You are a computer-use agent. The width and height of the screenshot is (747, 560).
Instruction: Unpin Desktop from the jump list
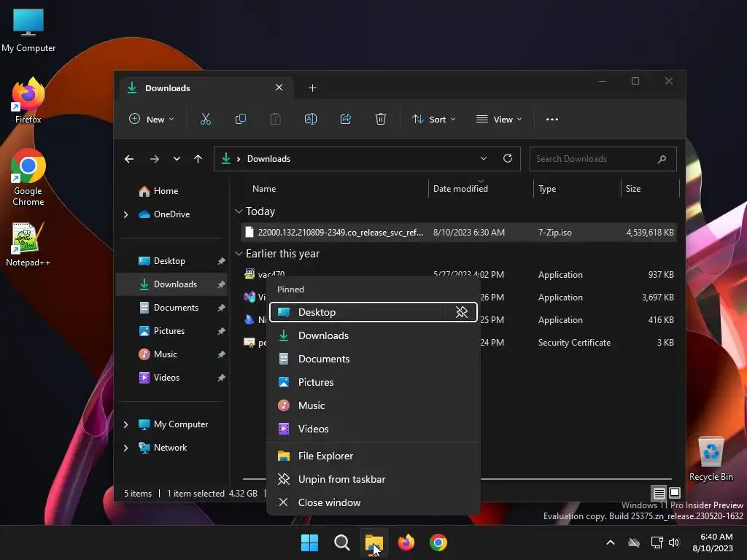click(x=461, y=312)
